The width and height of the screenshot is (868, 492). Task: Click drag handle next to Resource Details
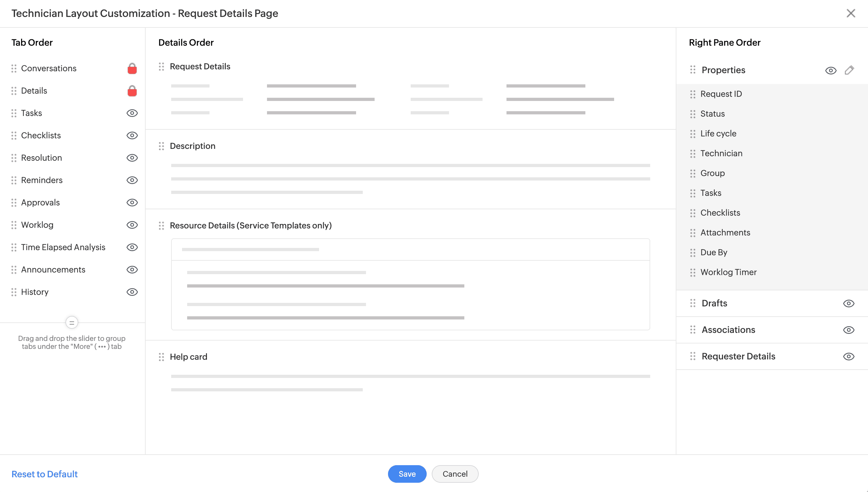(162, 226)
